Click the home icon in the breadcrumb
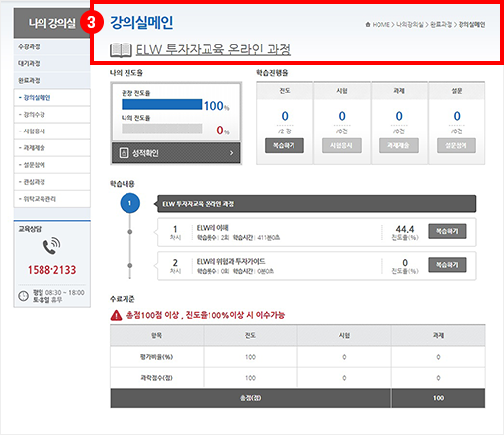The image size is (504, 435). pyautogui.click(x=368, y=24)
